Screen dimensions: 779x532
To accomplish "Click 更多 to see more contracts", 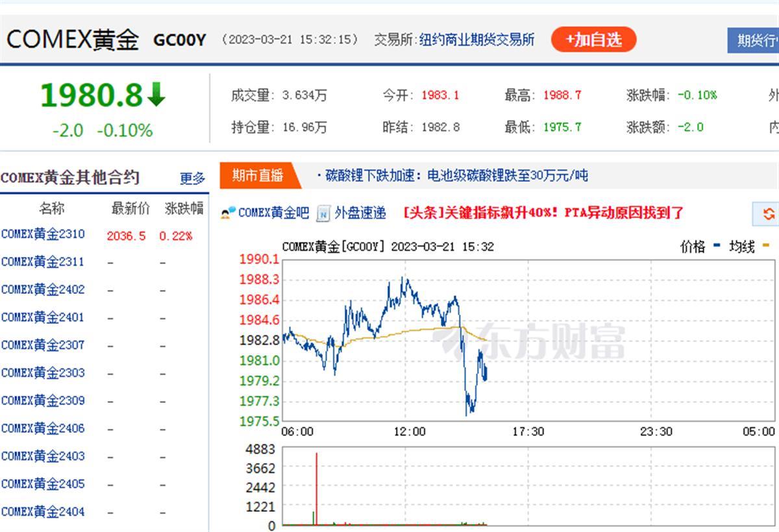I will (192, 178).
